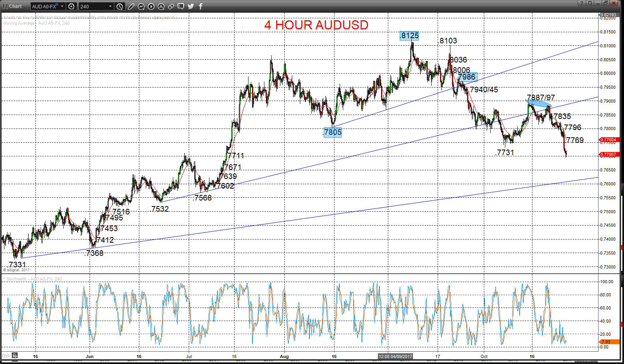This screenshot has width=624, height=364.
Task: Select the .7805 low label box
Action: 333,132
